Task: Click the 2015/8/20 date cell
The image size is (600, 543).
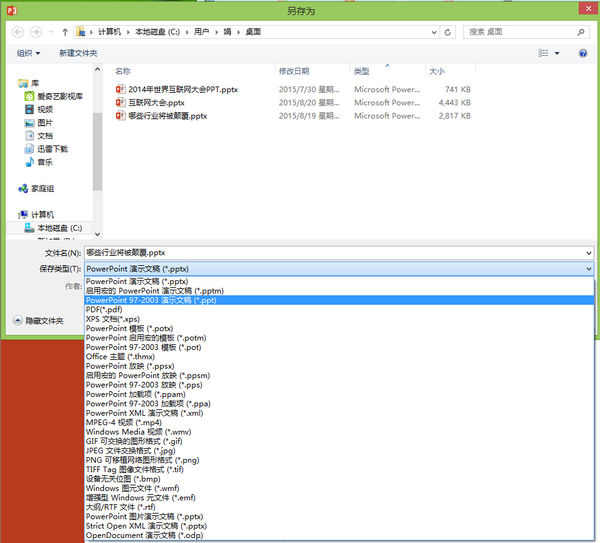Action: [309, 103]
